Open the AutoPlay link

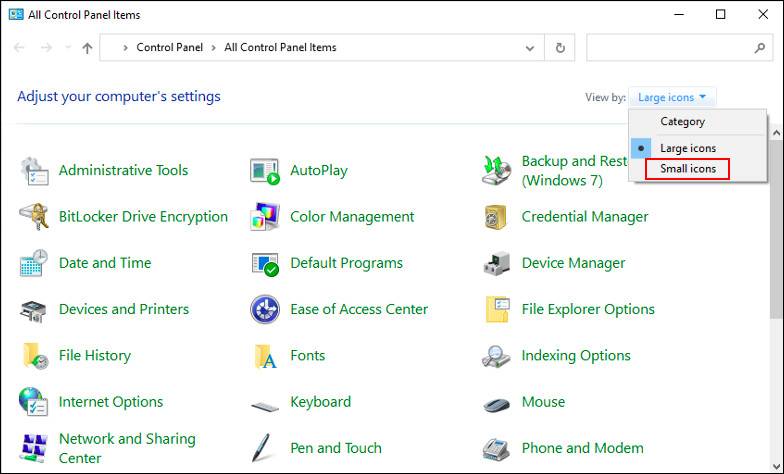(x=319, y=170)
